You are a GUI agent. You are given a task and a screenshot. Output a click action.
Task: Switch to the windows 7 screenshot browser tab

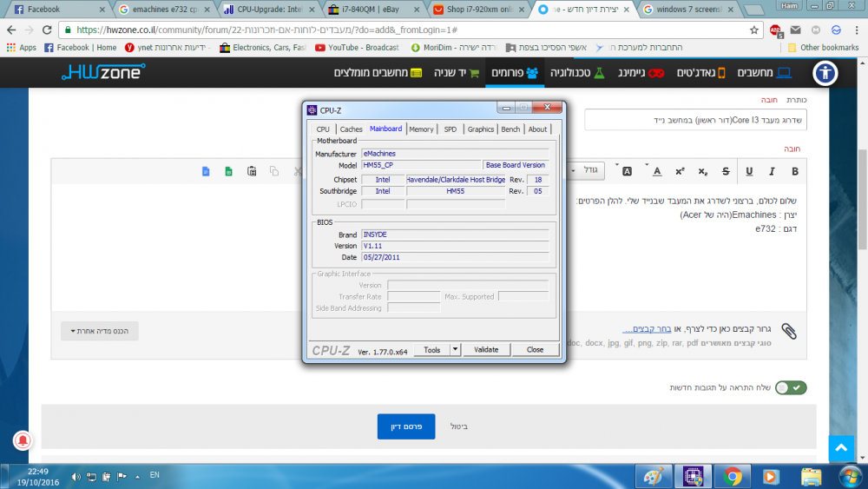point(689,10)
